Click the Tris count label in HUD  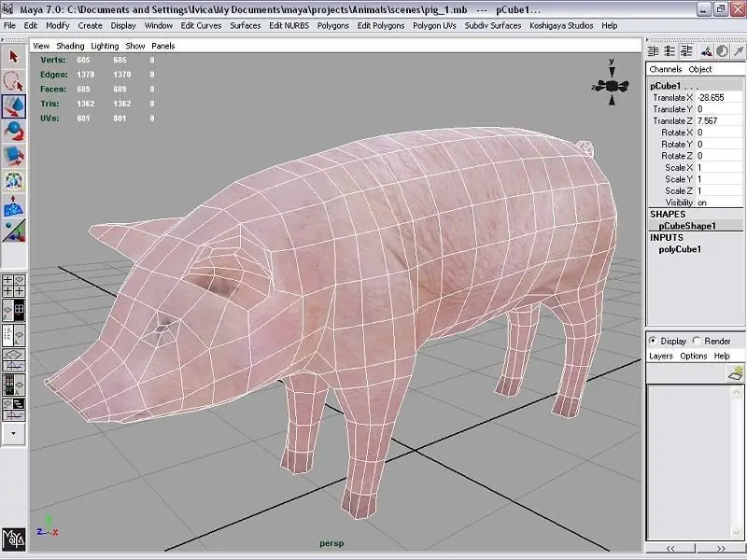click(49, 104)
